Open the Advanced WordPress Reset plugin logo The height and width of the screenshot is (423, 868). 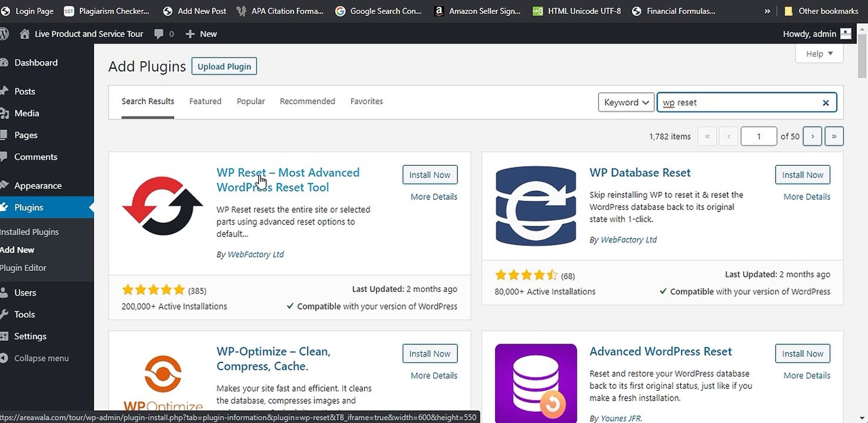pyautogui.click(x=536, y=383)
